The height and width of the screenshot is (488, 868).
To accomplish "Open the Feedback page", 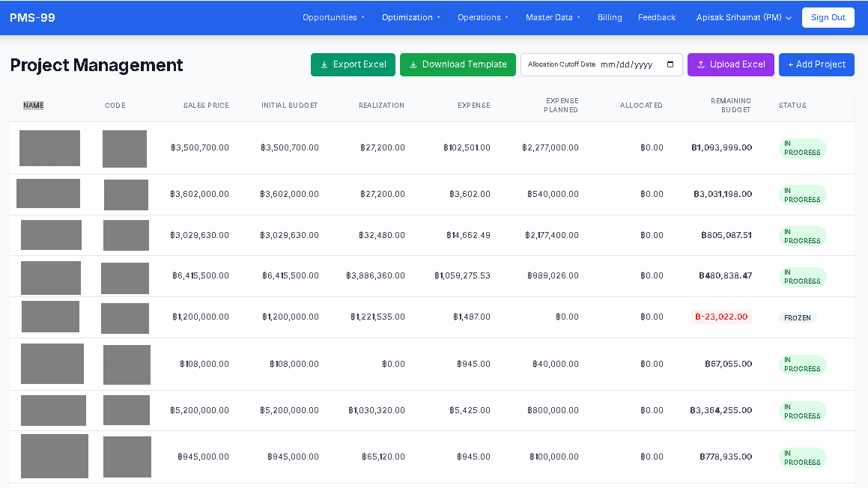I will [657, 17].
